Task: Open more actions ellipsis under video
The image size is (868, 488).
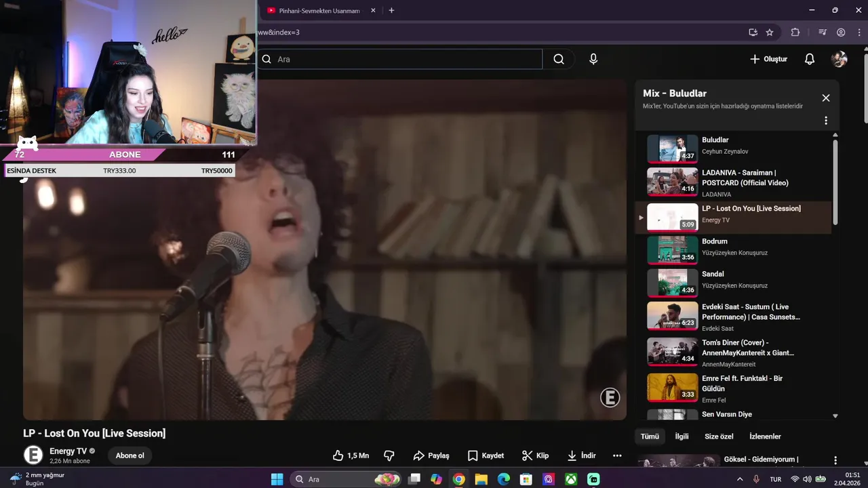Action: [617, 455]
